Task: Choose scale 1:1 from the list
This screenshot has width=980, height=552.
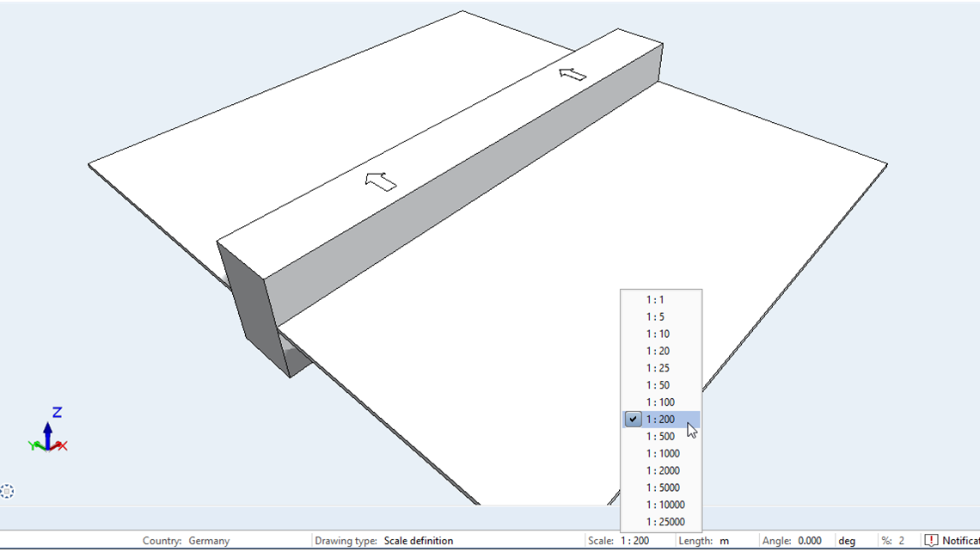Action: tap(655, 300)
